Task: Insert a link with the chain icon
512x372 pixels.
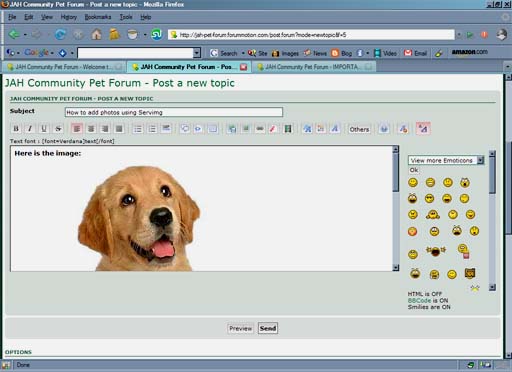Action: (260, 129)
